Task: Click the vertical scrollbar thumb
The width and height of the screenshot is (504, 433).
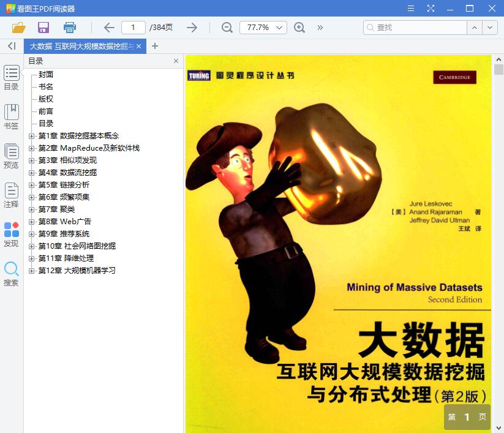Action: click(498, 69)
